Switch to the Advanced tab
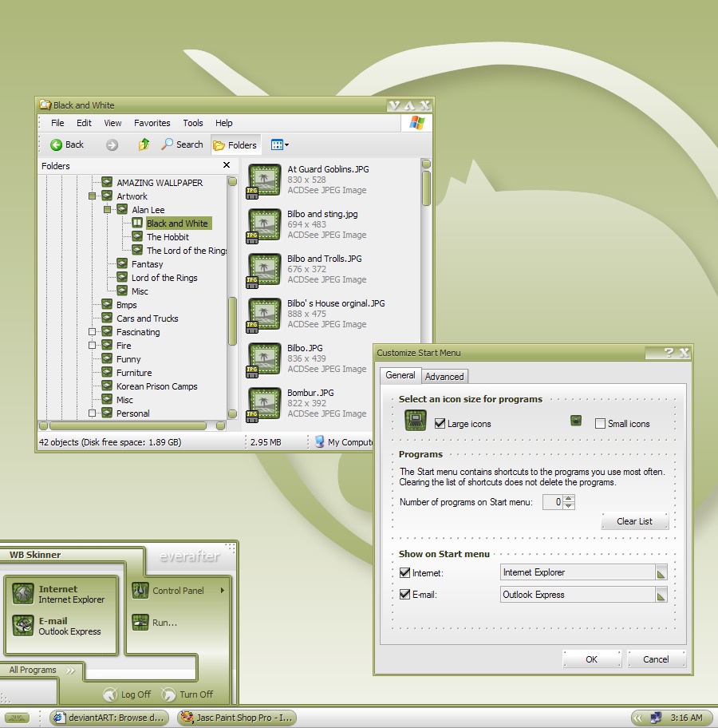 tap(444, 377)
